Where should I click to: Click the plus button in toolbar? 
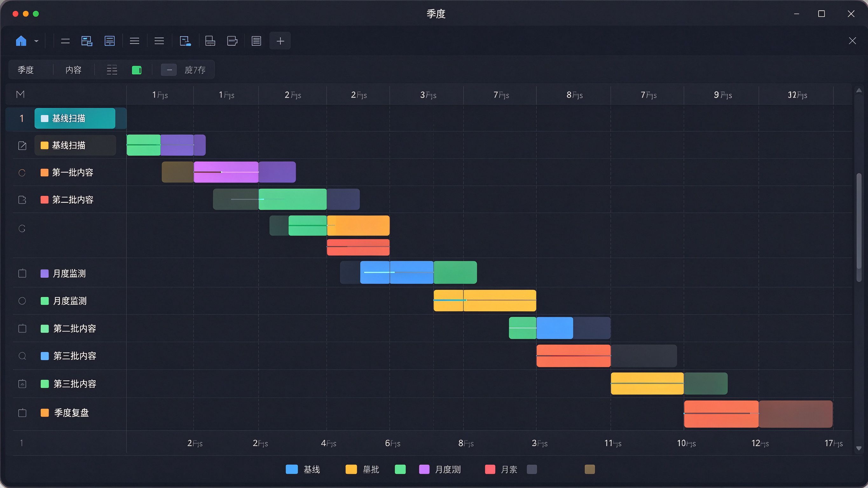click(280, 41)
